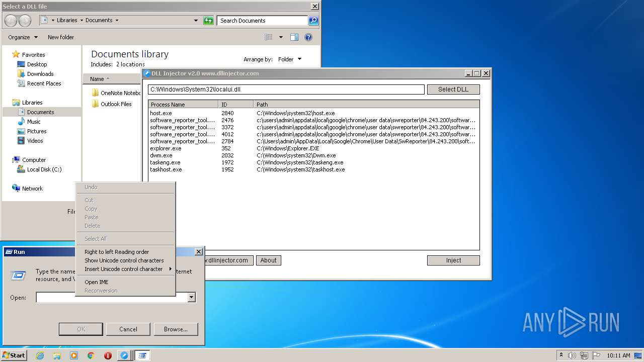644x362 pixels.
Task: Select the explorer.exe process row
Action: tap(313, 148)
